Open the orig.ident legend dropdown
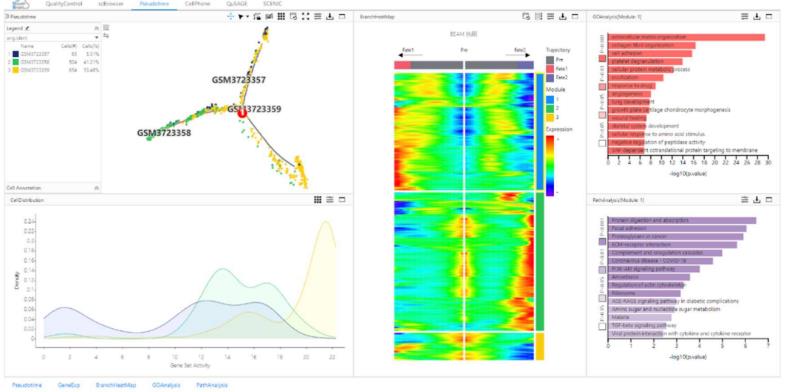 coord(53,38)
